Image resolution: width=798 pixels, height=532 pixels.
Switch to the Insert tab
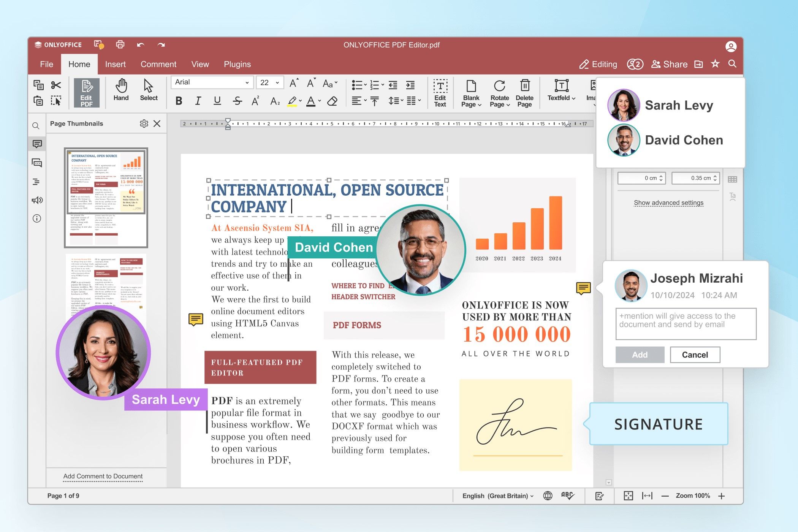(115, 64)
